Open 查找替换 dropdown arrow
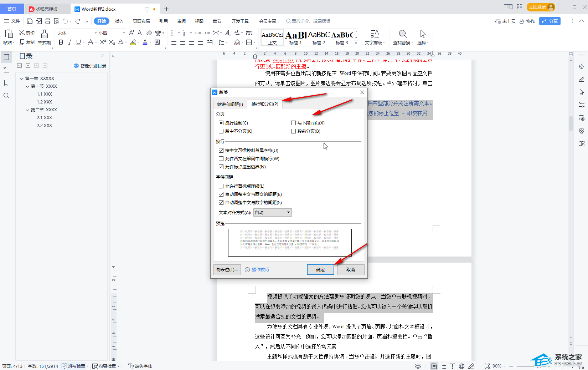The height and width of the screenshot is (370, 588). [x=412, y=42]
